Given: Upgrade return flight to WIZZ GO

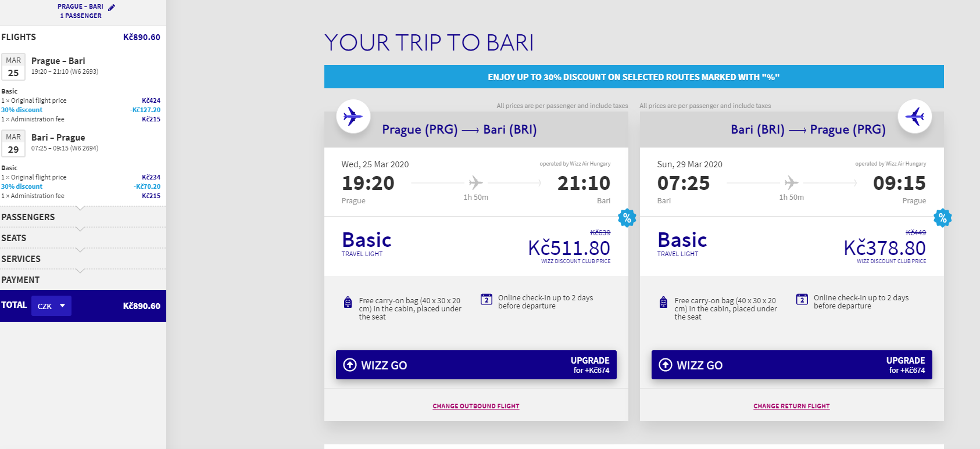Looking at the screenshot, I should click(792, 365).
